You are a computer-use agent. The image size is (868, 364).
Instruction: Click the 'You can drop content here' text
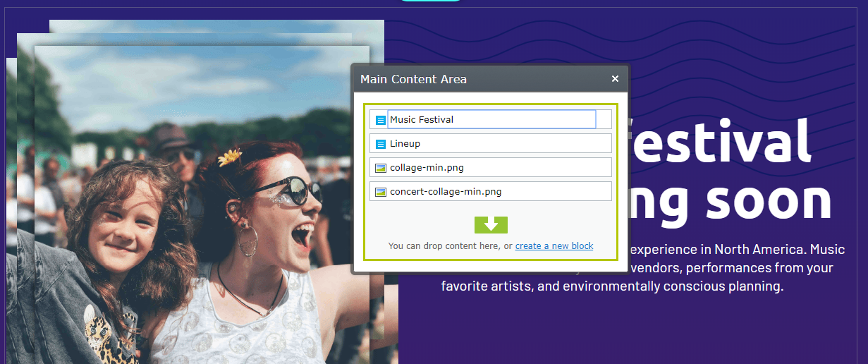tap(450, 246)
